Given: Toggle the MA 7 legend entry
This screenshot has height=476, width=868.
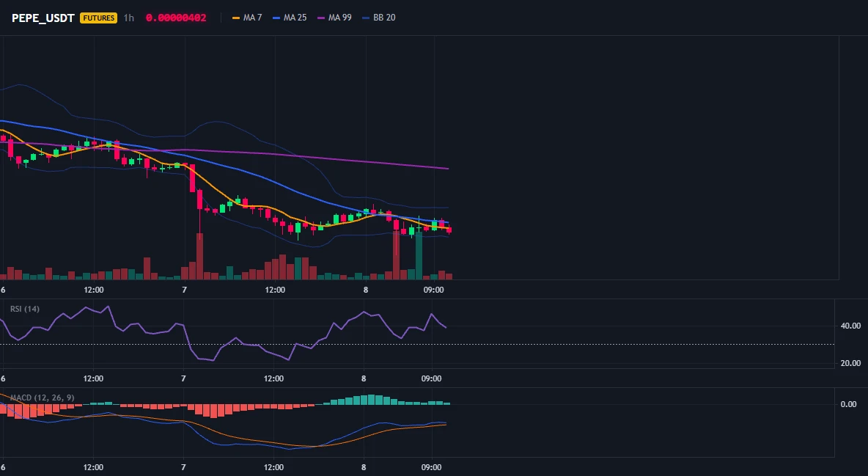Looking at the screenshot, I should click(x=248, y=18).
